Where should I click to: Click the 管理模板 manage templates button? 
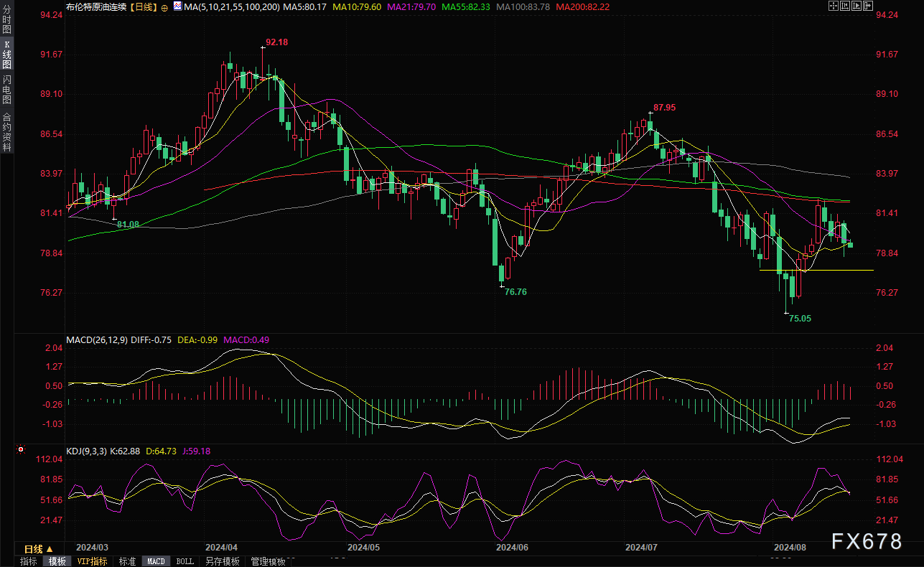[x=268, y=561]
